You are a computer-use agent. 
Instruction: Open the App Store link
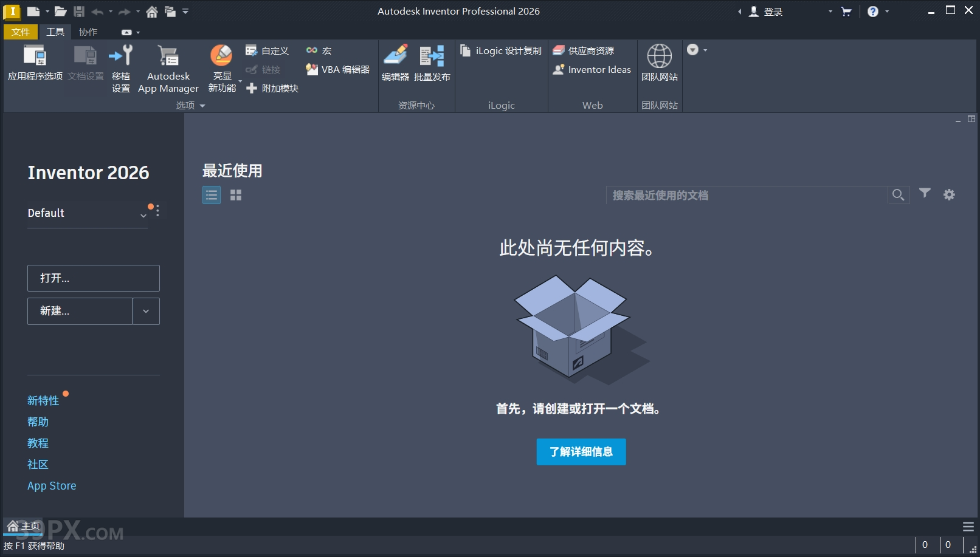(52, 485)
